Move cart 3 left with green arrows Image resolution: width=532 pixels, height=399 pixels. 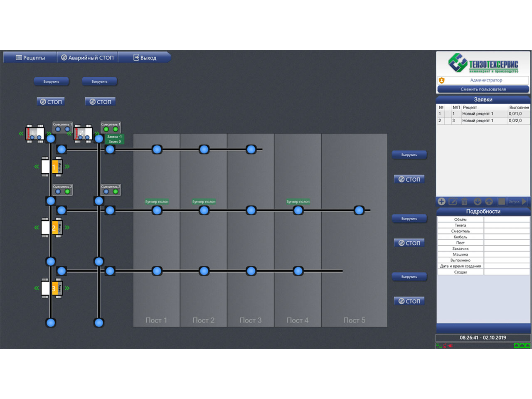pyautogui.click(x=37, y=288)
